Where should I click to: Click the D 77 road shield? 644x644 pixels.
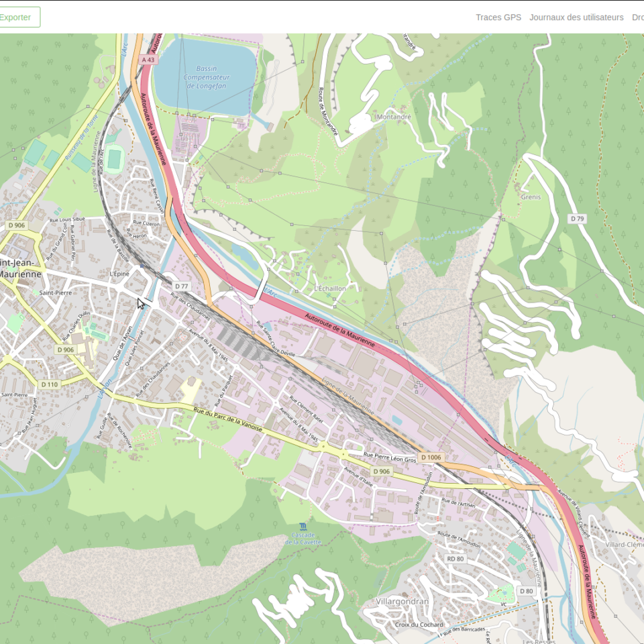coord(181,286)
